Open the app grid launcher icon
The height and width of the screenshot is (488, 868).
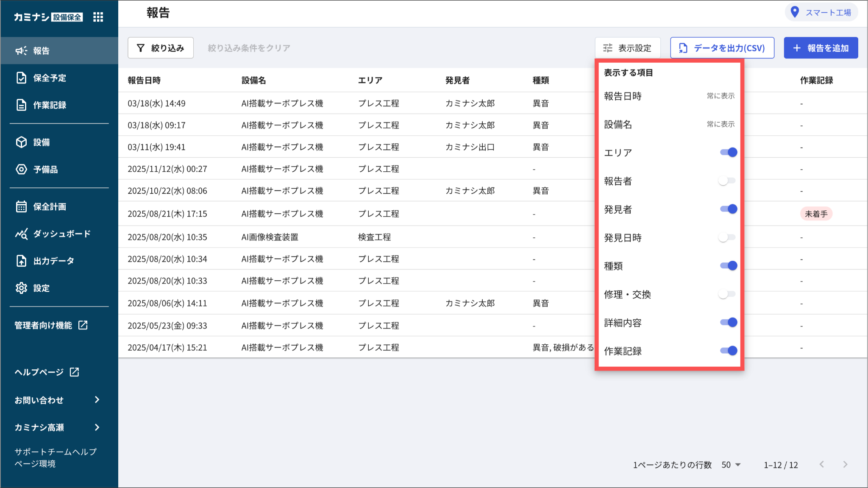coord(98,17)
